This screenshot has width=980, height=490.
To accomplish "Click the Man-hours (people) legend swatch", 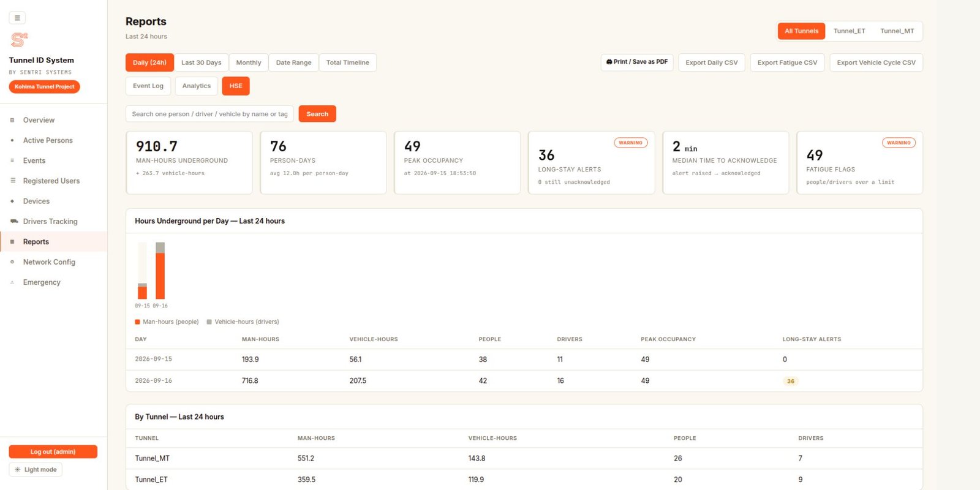I will [x=137, y=322].
